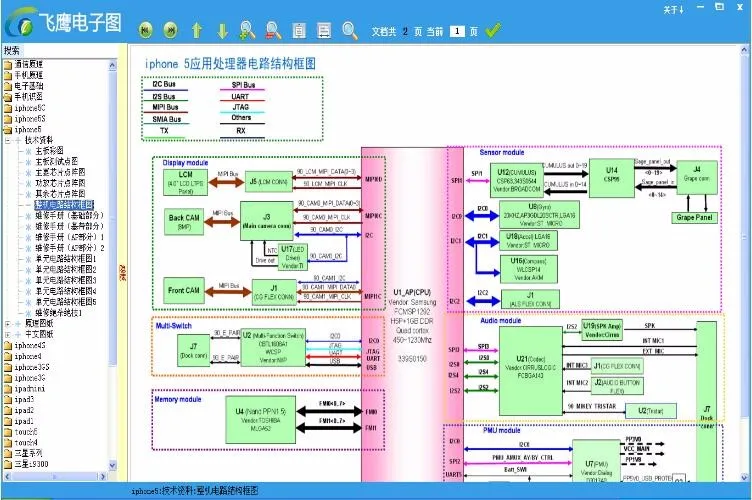The height and width of the screenshot is (500, 752).
Task: Open 其余芯片点阵图 document
Action: pyautogui.click(x=60, y=194)
